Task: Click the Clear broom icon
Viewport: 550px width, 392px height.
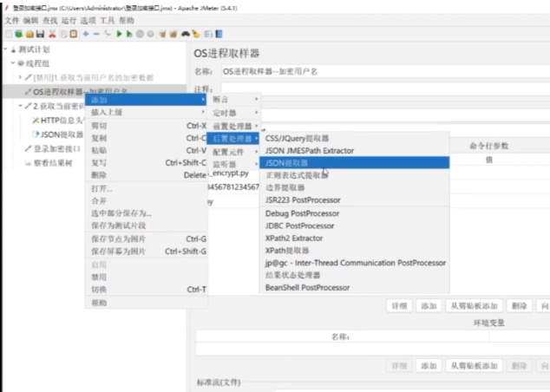Action: [162, 34]
